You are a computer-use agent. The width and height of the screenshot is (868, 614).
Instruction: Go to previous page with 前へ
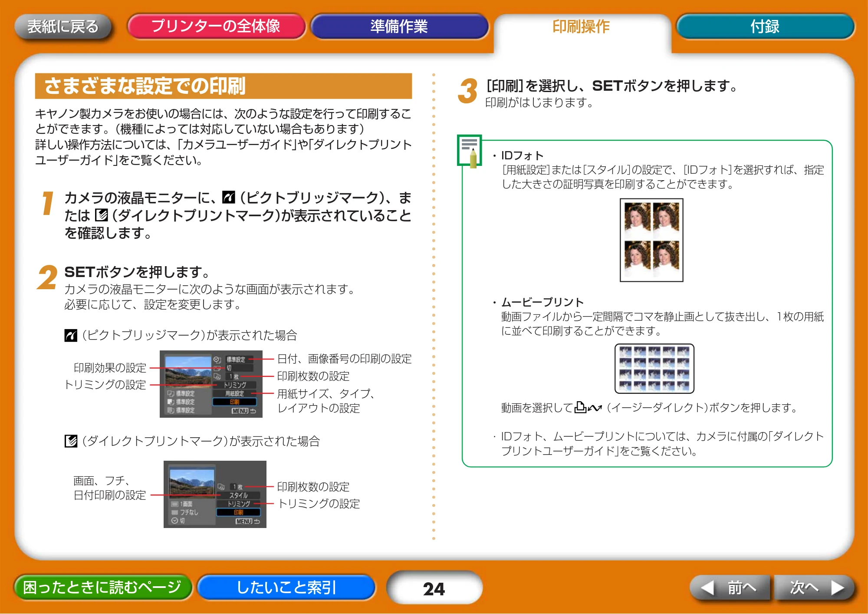pos(730,588)
